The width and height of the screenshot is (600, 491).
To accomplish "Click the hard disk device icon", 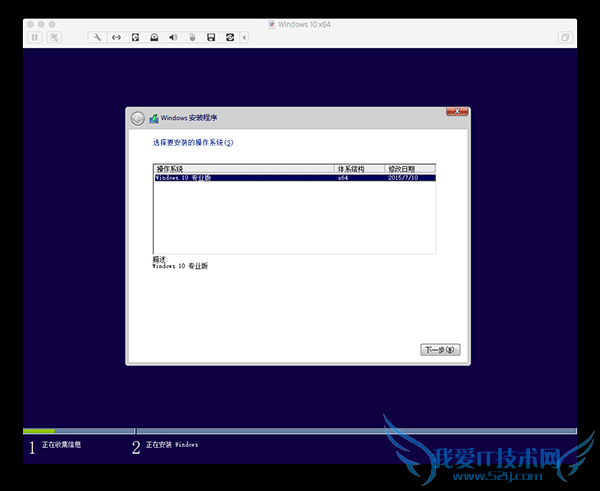I will coord(135,37).
